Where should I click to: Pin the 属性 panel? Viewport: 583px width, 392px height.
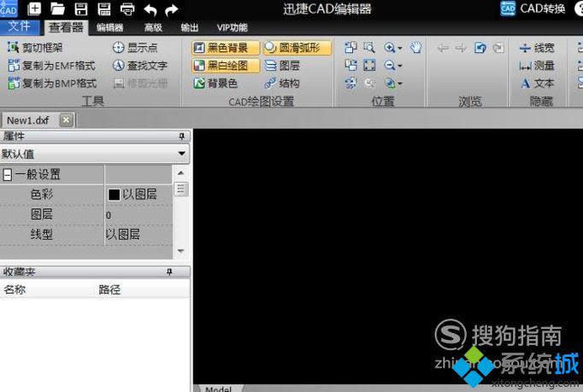(181, 137)
